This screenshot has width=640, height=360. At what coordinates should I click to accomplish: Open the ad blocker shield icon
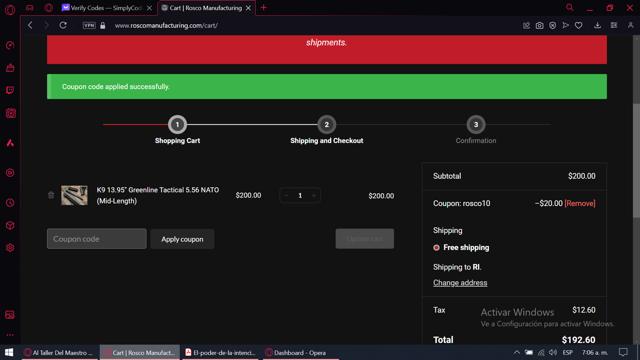coord(552,25)
